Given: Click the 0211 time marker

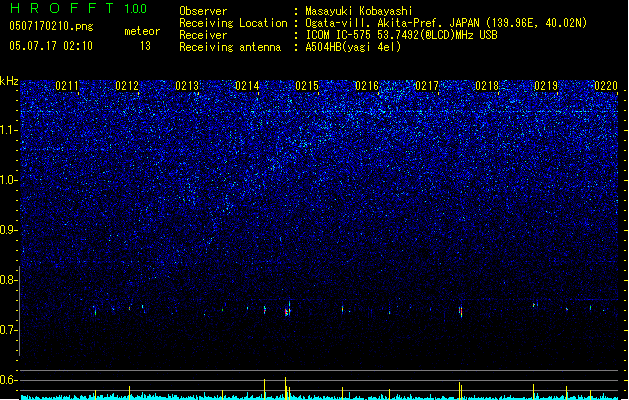Looking at the screenshot, I should point(67,86).
